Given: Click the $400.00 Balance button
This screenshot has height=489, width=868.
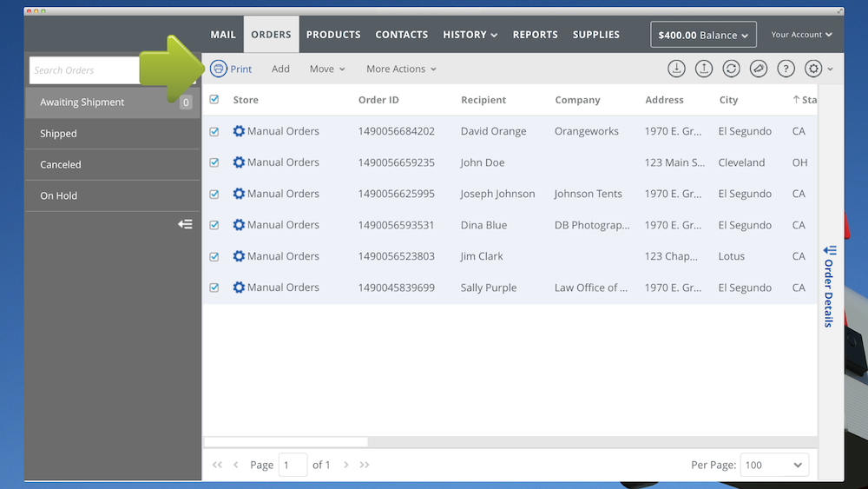Looking at the screenshot, I should pyautogui.click(x=703, y=35).
